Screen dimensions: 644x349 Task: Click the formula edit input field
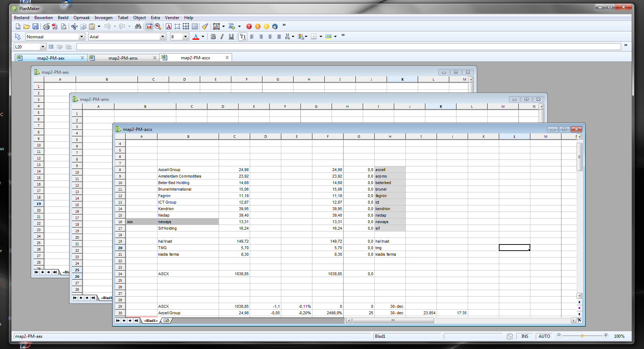[x=348, y=47]
